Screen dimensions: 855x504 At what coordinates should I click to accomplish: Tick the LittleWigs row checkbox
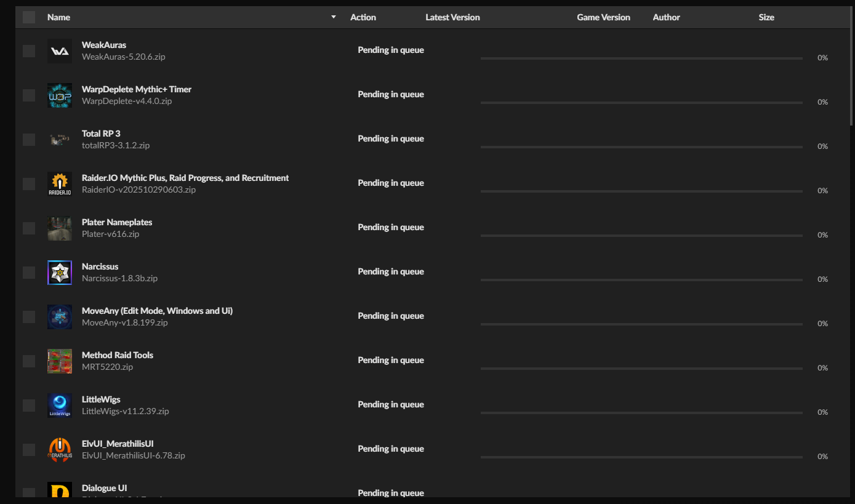tap(29, 406)
